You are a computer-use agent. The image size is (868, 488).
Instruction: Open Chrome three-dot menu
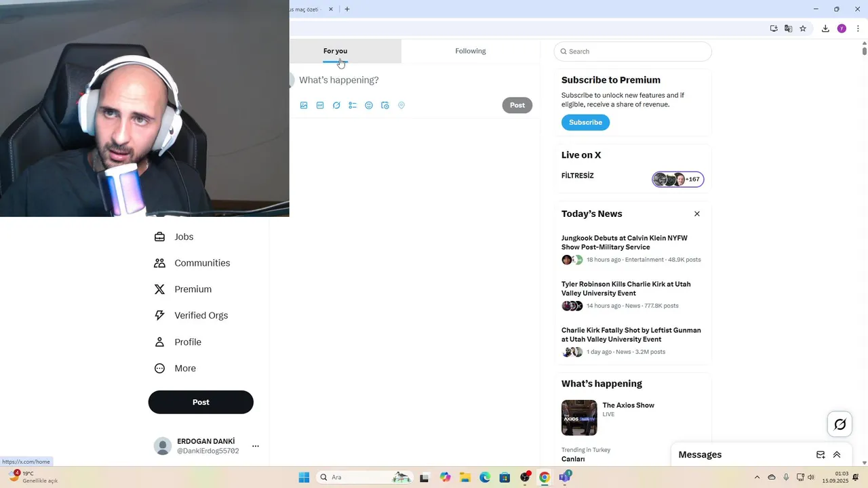858,28
